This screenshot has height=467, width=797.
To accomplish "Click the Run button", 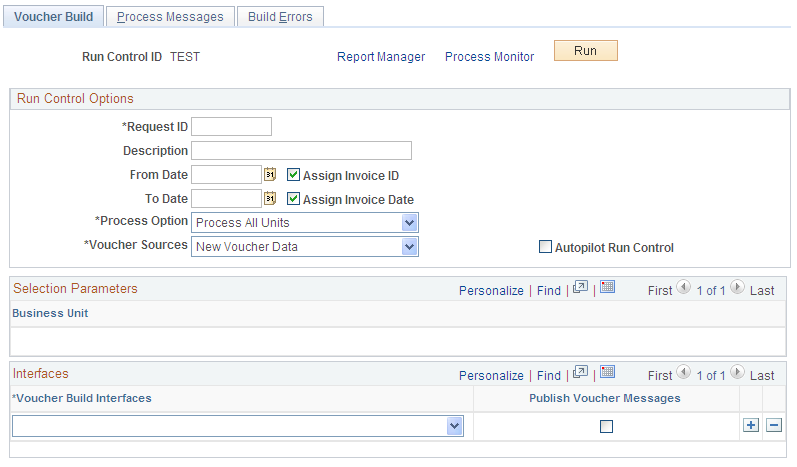I will coord(586,51).
